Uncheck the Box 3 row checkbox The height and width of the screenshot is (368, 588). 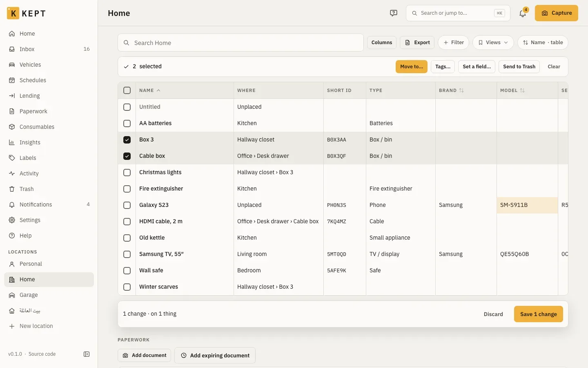click(x=127, y=140)
